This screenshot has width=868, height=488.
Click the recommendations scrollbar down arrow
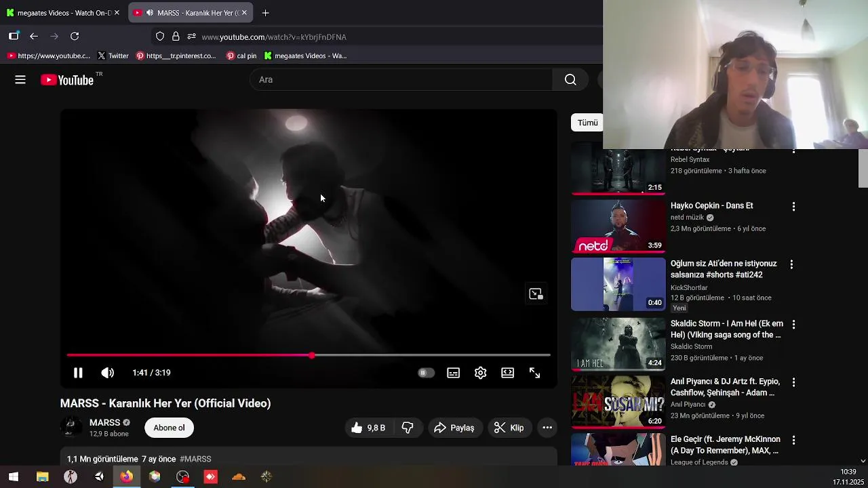[x=863, y=461]
